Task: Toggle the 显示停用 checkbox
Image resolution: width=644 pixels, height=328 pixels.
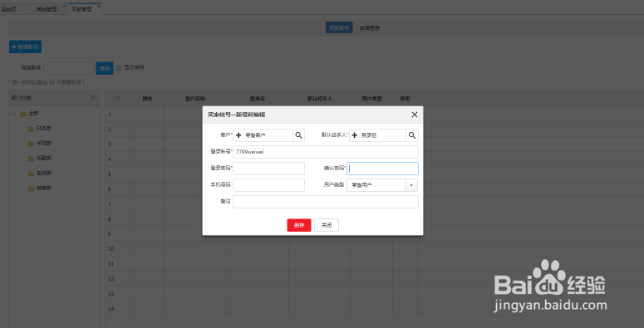Action: [119, 68]
